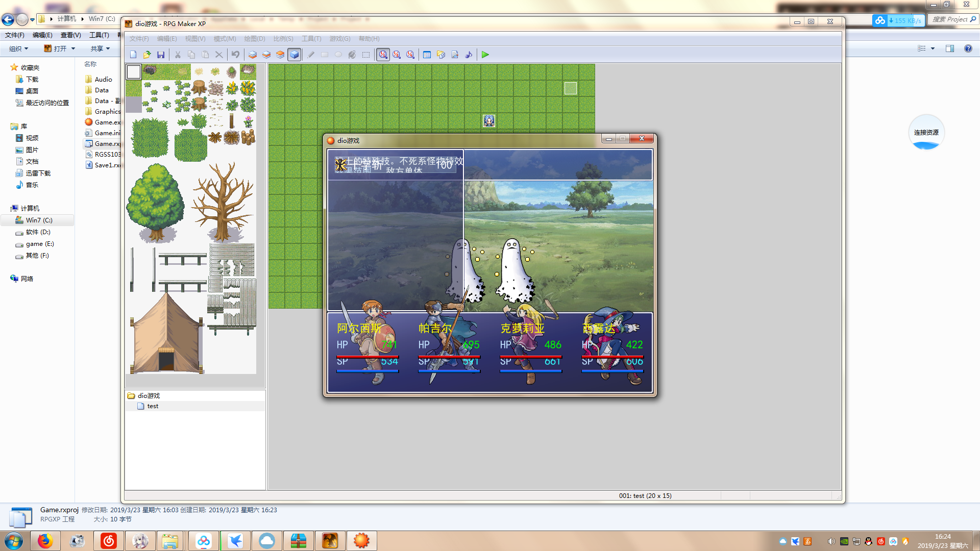Open Explorer view options dropdown arrow

pos(933,48)
